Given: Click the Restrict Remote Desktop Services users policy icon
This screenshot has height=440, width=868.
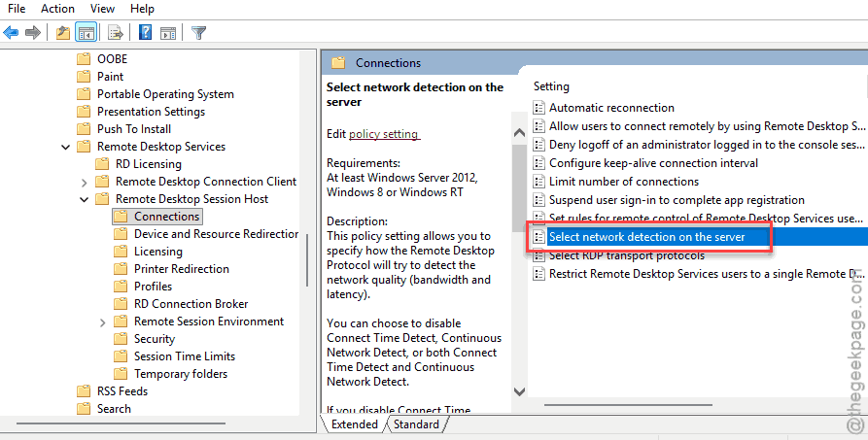Looking at the screenshot, I should pos(538,273).
